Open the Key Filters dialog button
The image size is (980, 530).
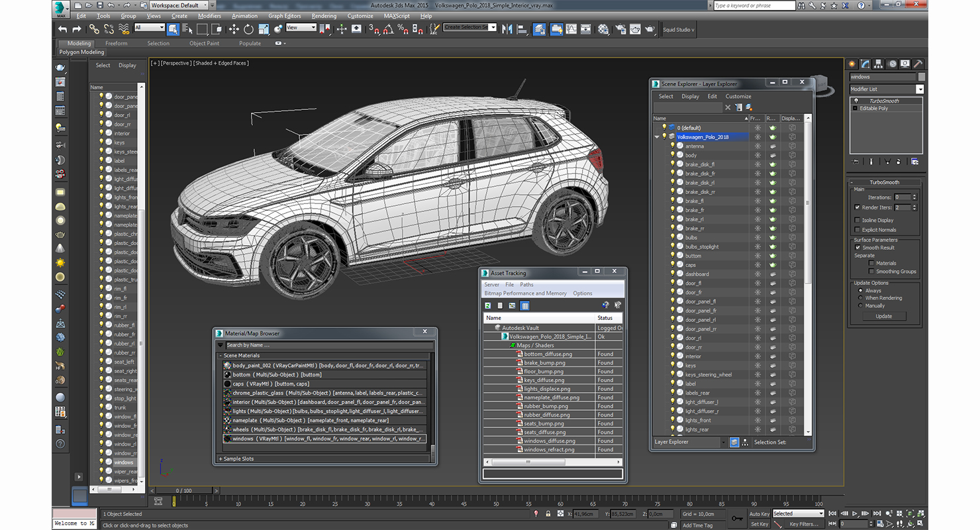click(x=804, y=524)
